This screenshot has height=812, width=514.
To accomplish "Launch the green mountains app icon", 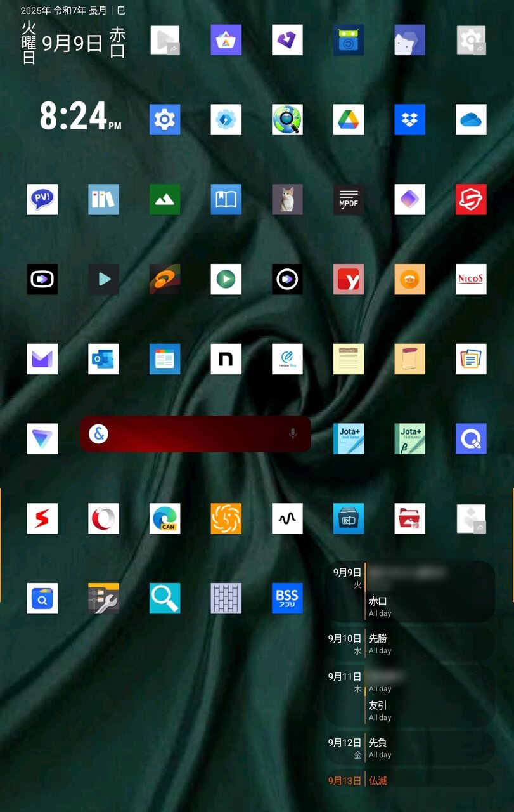I will (165, 199).
